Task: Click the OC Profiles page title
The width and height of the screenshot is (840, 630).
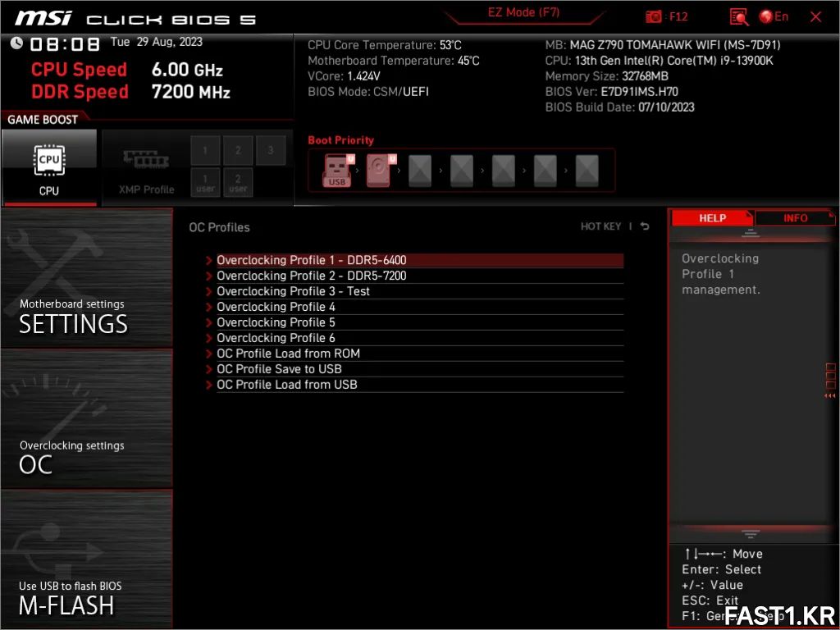Action: [219, 227]
